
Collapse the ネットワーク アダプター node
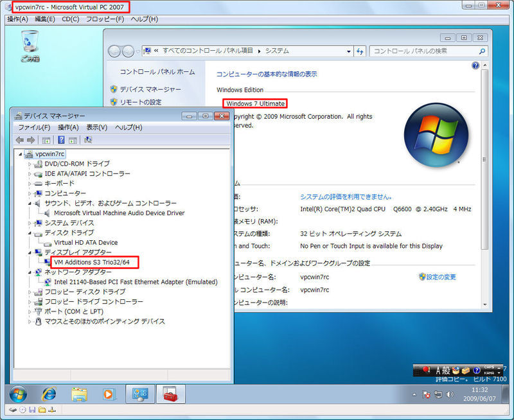pyautogui.click(x=30, y=272)
